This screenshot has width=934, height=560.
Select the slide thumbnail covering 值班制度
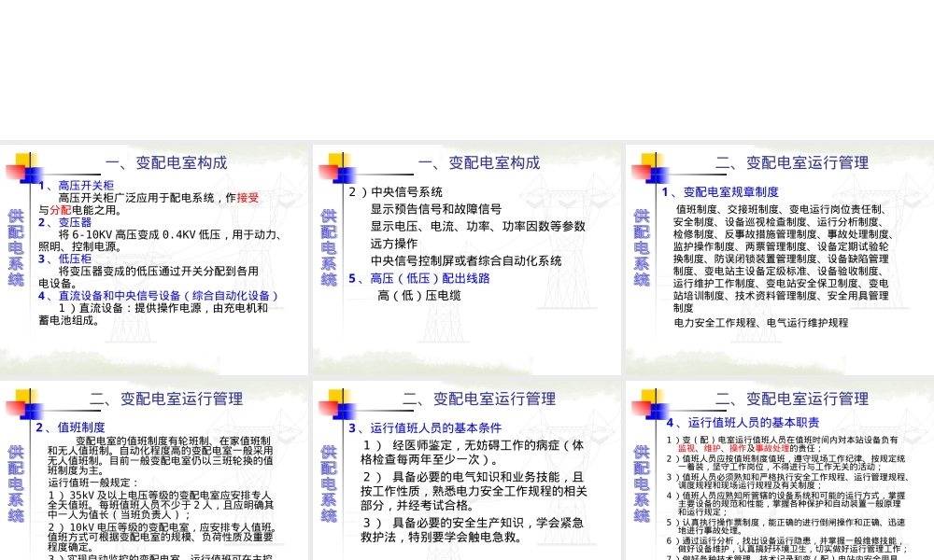point(154,470)
